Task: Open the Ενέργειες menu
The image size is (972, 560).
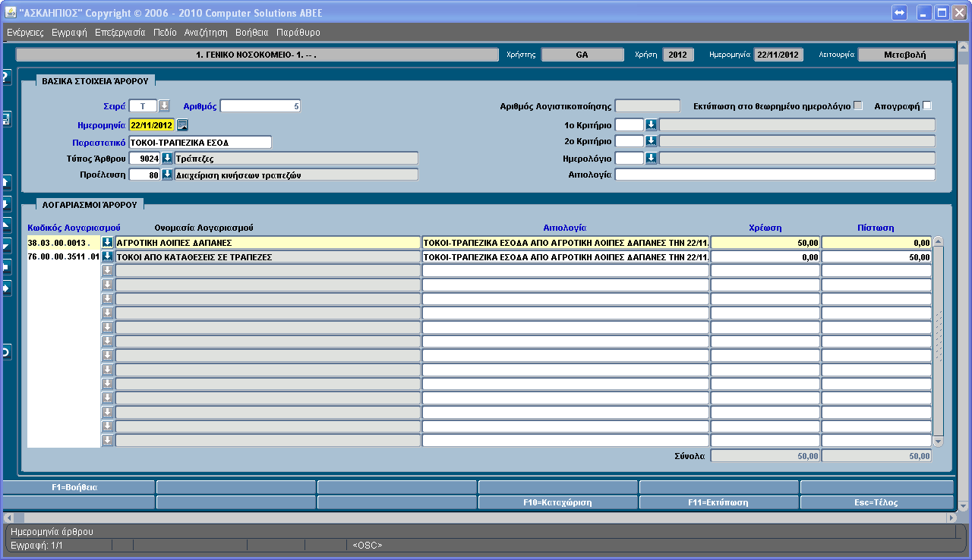Action: pyautogui.click(x=25, y=33)
